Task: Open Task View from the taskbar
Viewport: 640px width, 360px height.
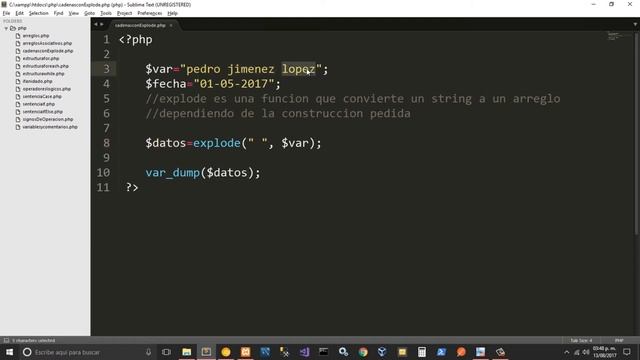Action: pos(166,352)
